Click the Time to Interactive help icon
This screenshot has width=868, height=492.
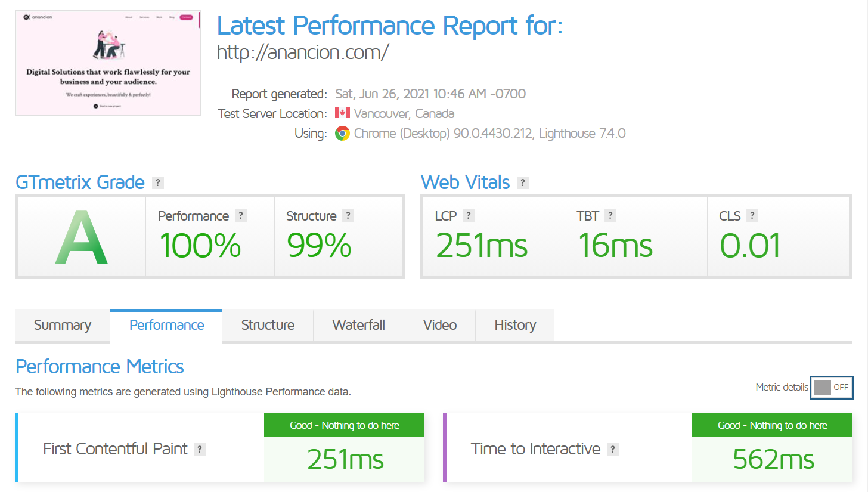tap(613, 448)
